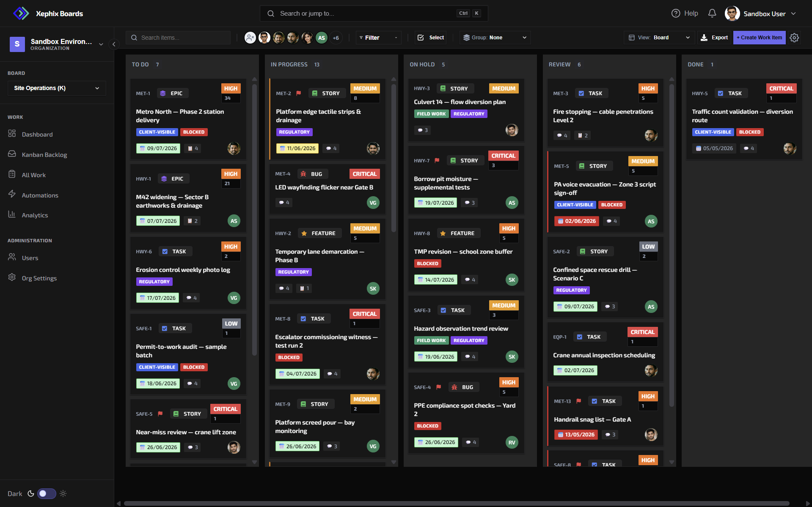Click the unassigned user avatar filter
Screen dimensions: 812x507
click(x=250, y=38)
